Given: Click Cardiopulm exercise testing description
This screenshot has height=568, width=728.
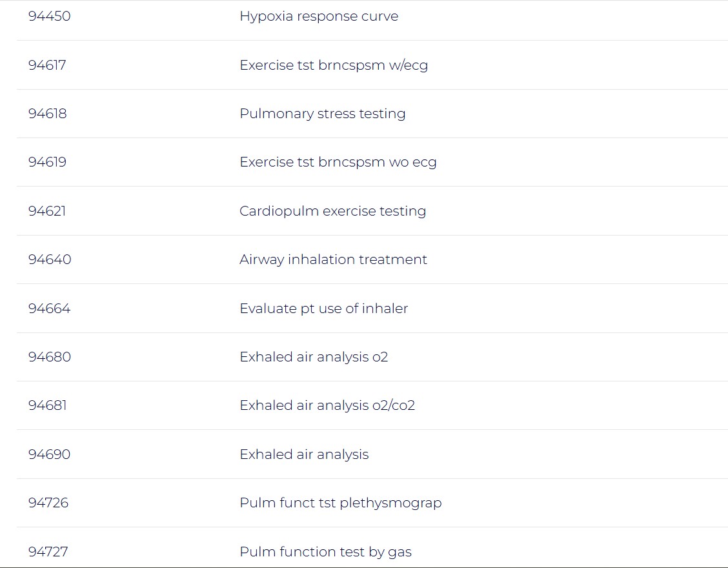Looking at the screenshot, I should 333,211.
